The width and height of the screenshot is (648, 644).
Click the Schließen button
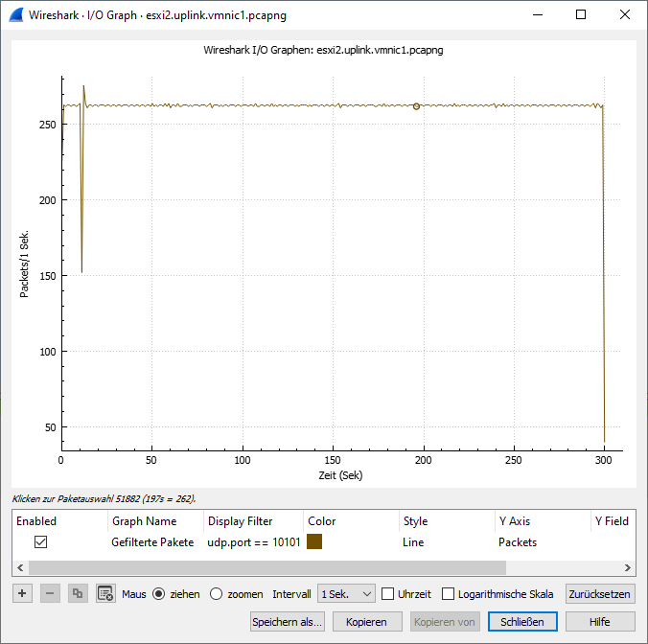(522, 622)
